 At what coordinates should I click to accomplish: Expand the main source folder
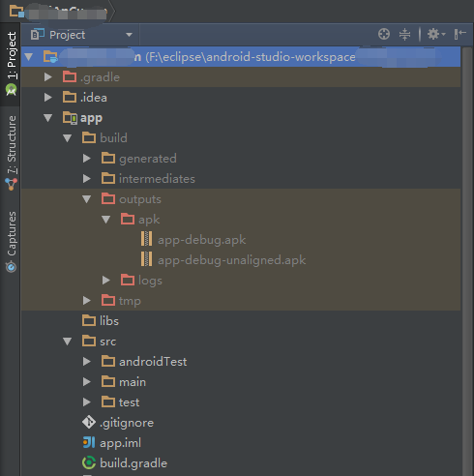tap(87, 382)
